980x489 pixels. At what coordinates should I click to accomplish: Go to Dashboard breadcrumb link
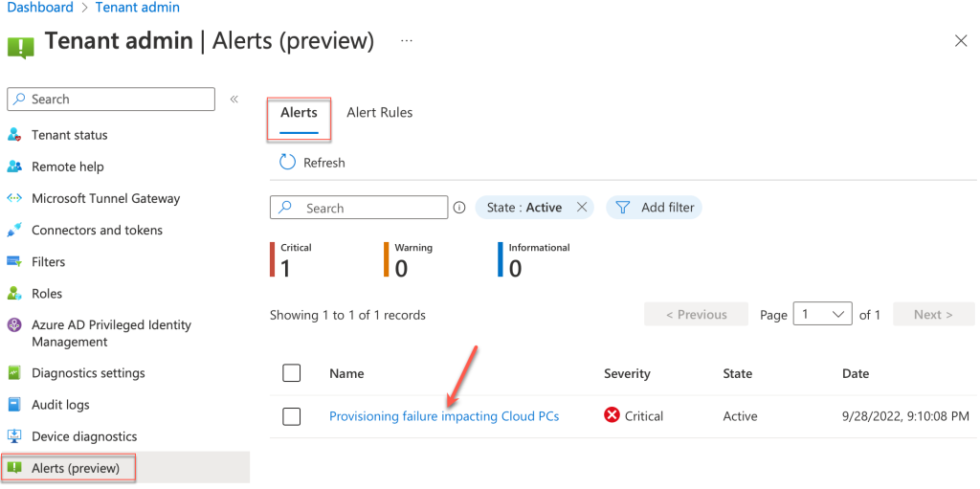[x=40, y=8]
